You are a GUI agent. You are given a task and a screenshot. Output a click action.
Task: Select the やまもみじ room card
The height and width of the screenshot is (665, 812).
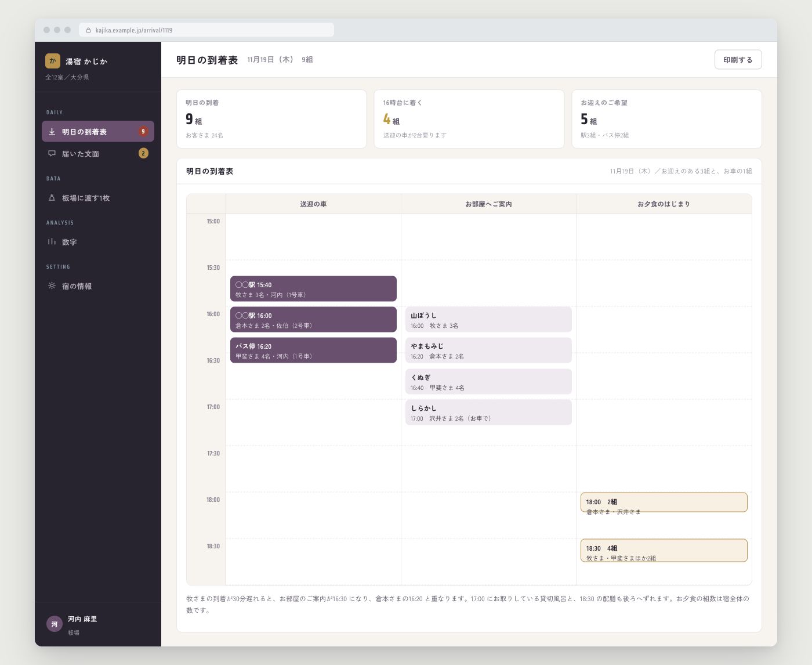[x=488, y=350]
